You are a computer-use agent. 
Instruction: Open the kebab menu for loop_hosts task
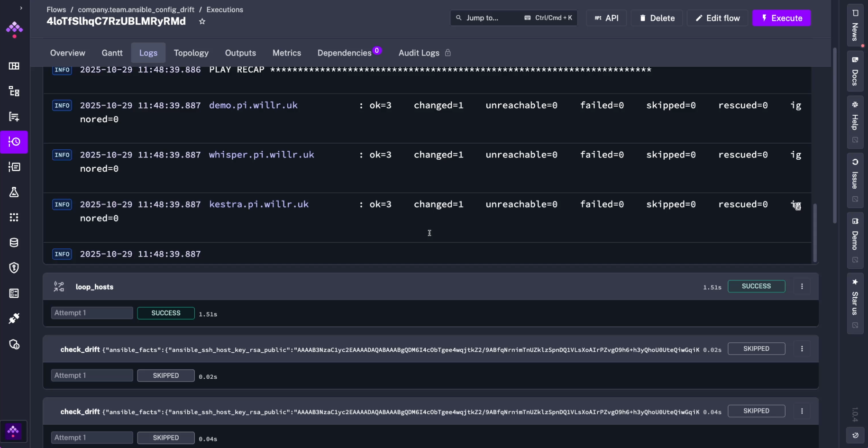pos(802,286)
